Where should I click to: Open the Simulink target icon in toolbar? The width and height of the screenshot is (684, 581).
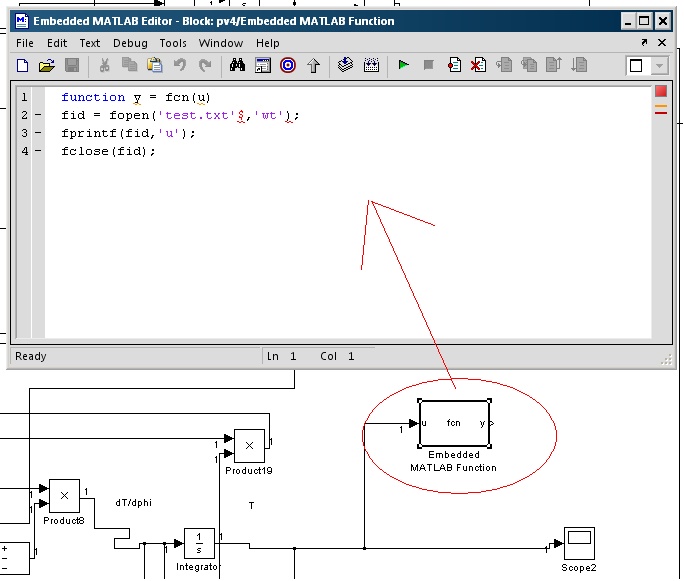pyautogui.click(x=288, y=66)
